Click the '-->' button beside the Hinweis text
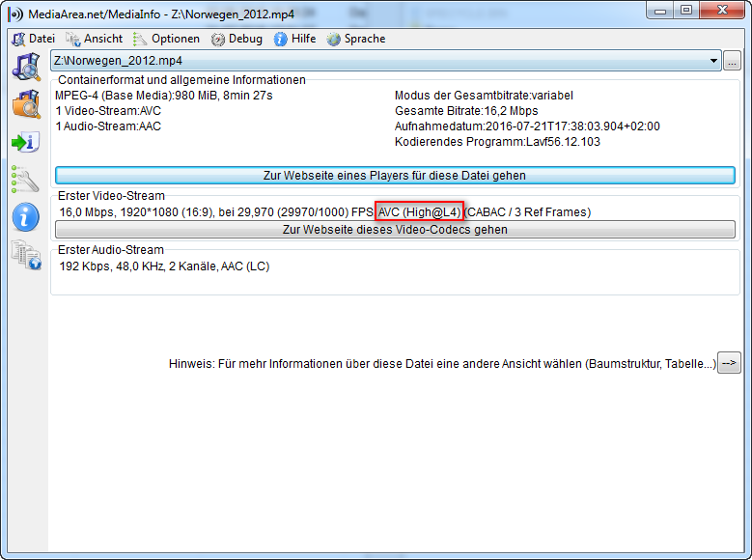Viewport: 752px width, 560px height. pos(729,363)
